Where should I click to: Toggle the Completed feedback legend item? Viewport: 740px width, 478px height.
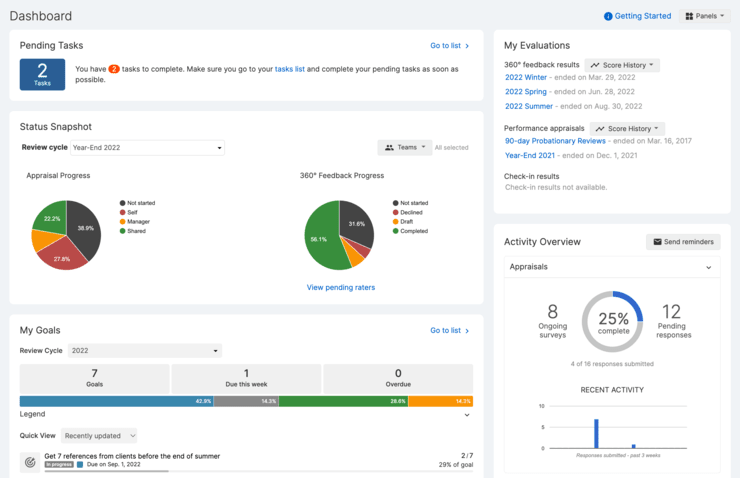(x=414, y=231)
